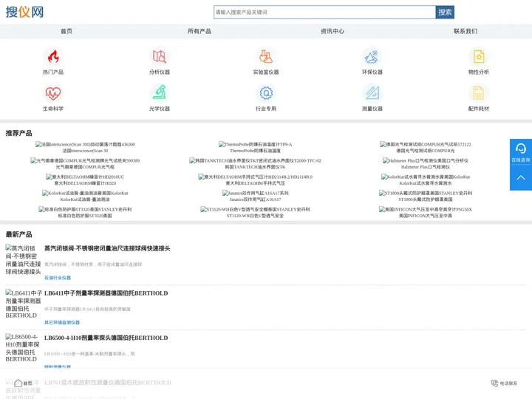Open Halimeter Plus口气检测仪 product
The width and height of the screenshot is (532, 399).
pyautogui.click(x=426, y=163)
